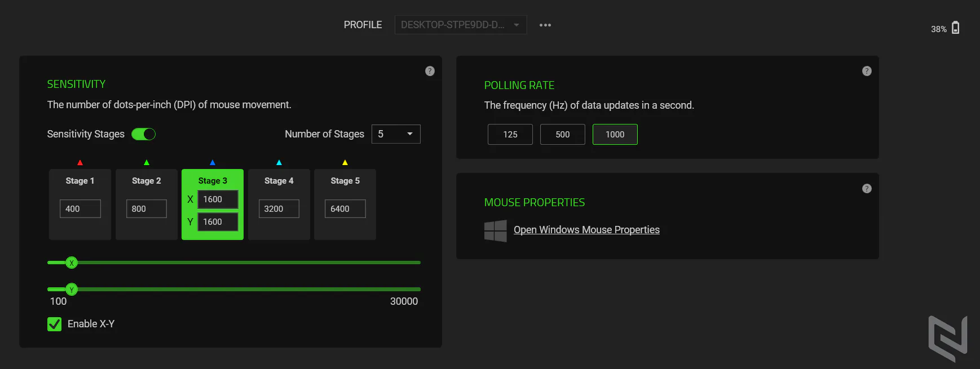Open Windows Mouse Properties link
This screenshot has width=980, height=369.
(x=586, y=230)
